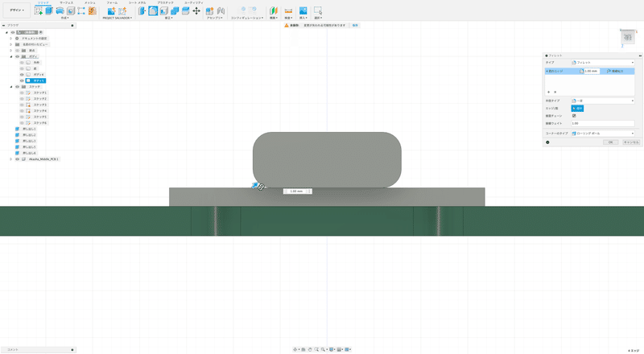
Task: Select the Hole tool icon
Action: (71, 11)
